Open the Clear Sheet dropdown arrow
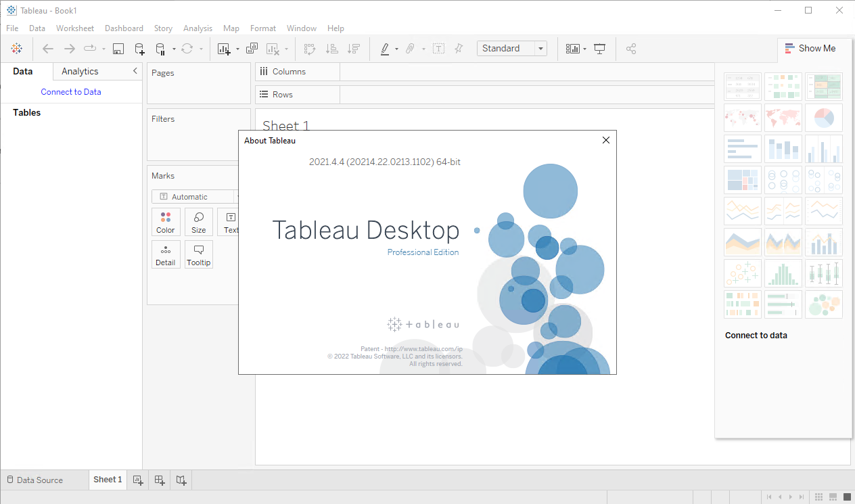Image resolution: width=855 pixels, height=504 pixels. (x=286, y=49)
